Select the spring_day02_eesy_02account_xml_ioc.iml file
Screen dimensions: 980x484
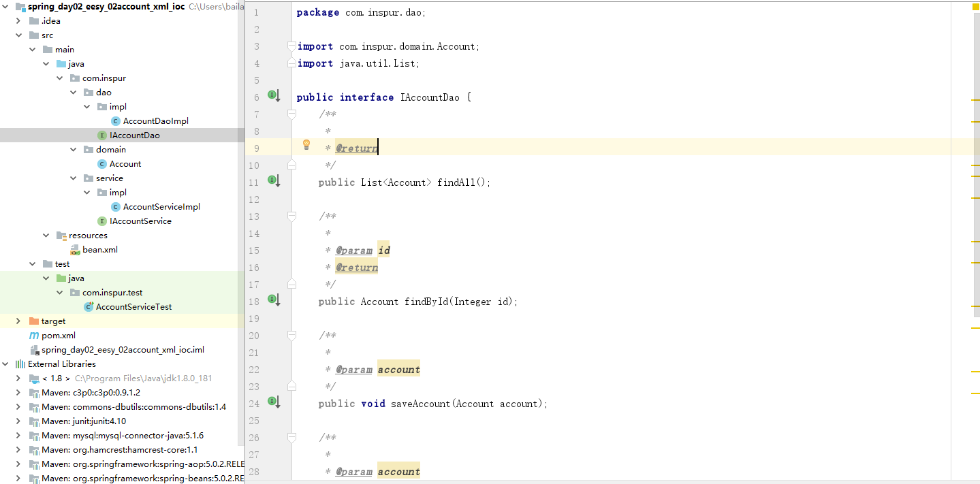(123, 350)
